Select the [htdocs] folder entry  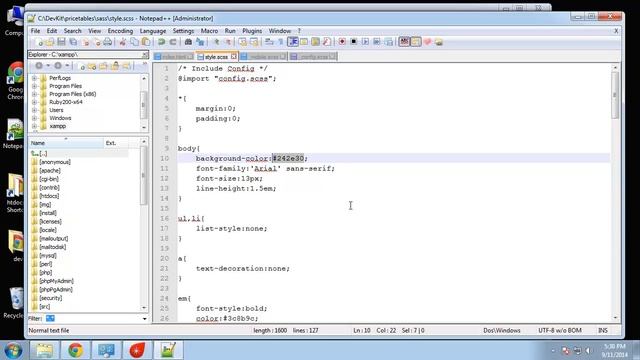pos(49,196)
